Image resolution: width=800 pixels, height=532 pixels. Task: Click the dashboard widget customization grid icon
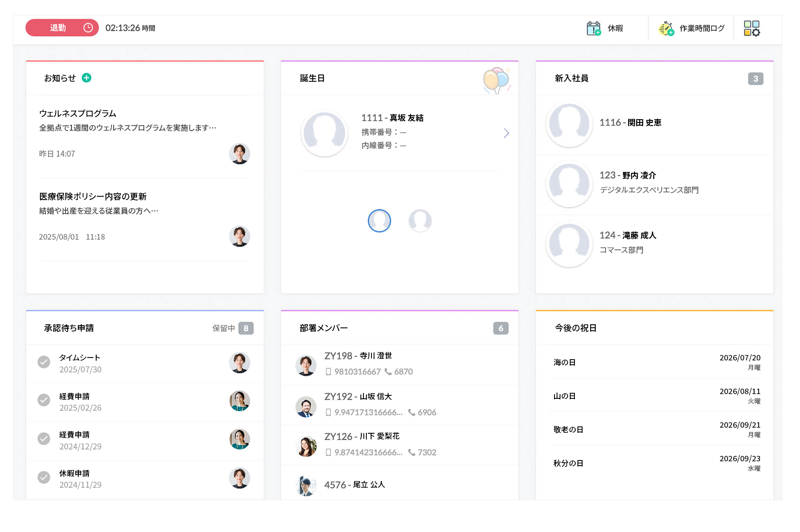[751, 28]
